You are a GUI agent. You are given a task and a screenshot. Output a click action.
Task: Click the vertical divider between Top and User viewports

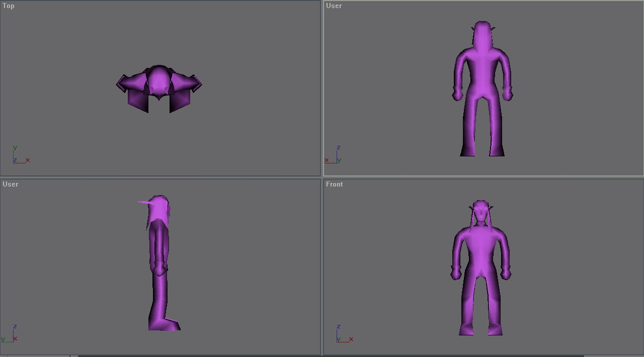coord(322,88)
